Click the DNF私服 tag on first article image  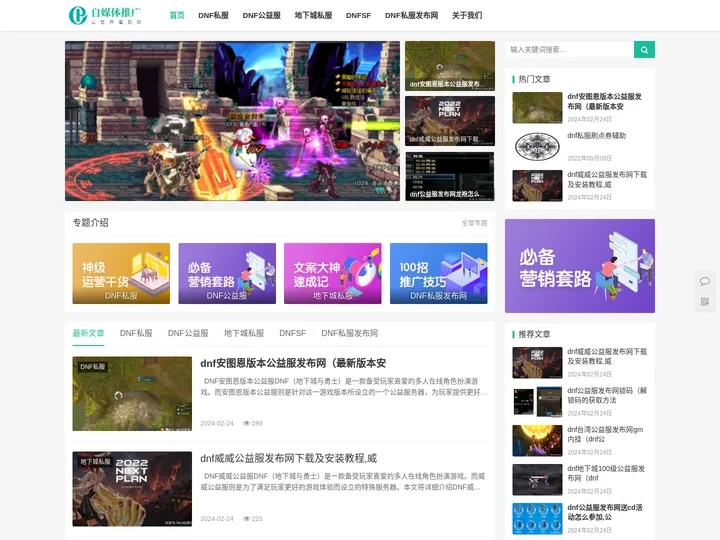click(x=92, y=367)
